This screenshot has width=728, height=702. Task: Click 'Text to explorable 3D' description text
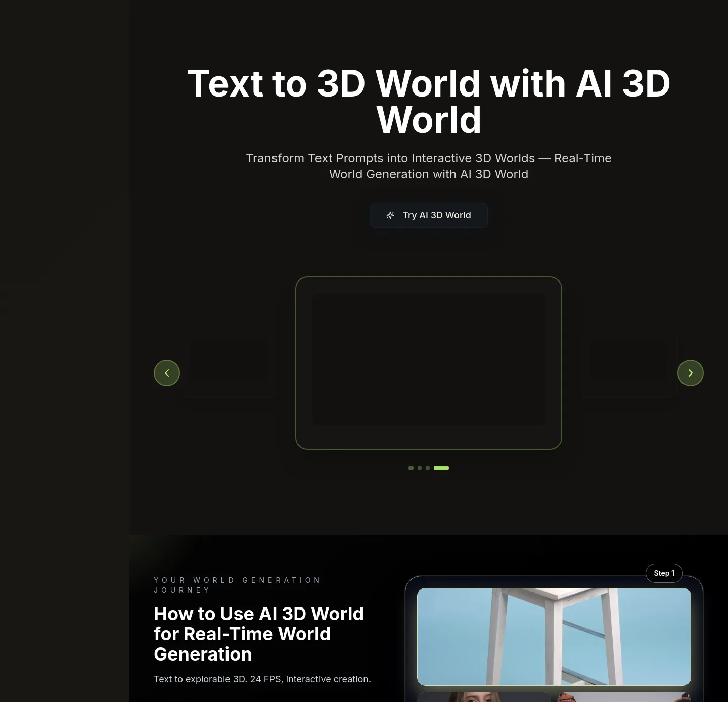coord(262,679)
